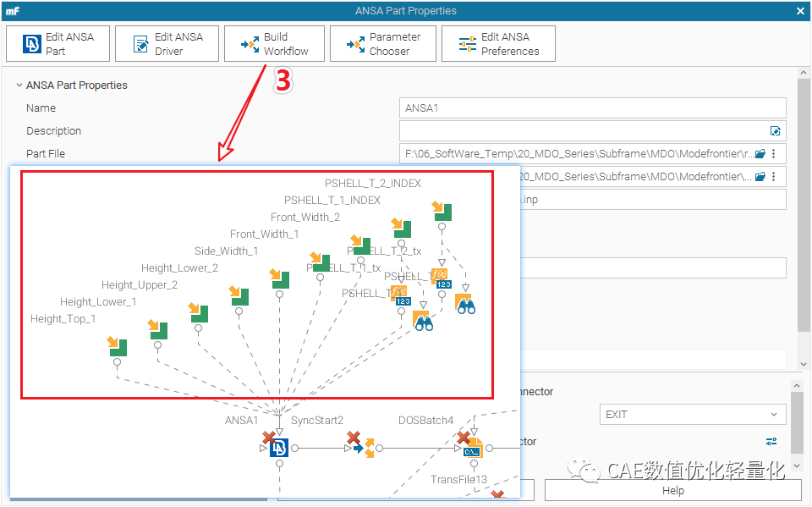Open more options on second file path row
This screenshot has width=812, height=507.
pyautogui.click(x=774, y=177)
